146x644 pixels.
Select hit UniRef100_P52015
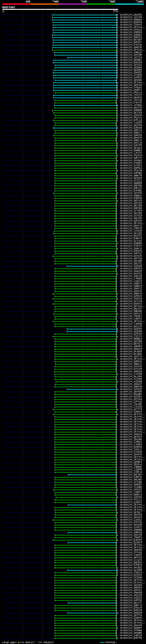(x=131, y=156)
